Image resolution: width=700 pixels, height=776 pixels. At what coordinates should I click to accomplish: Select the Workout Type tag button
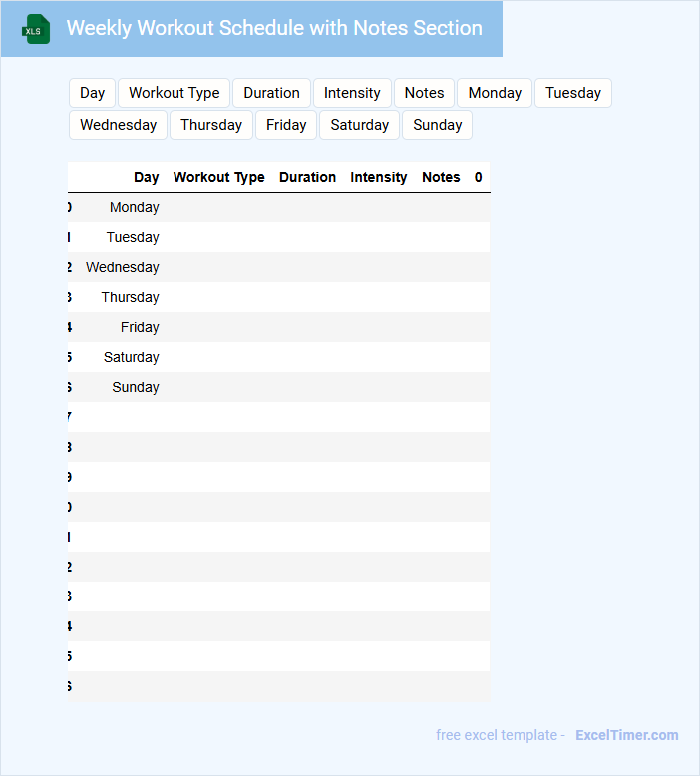175,93
